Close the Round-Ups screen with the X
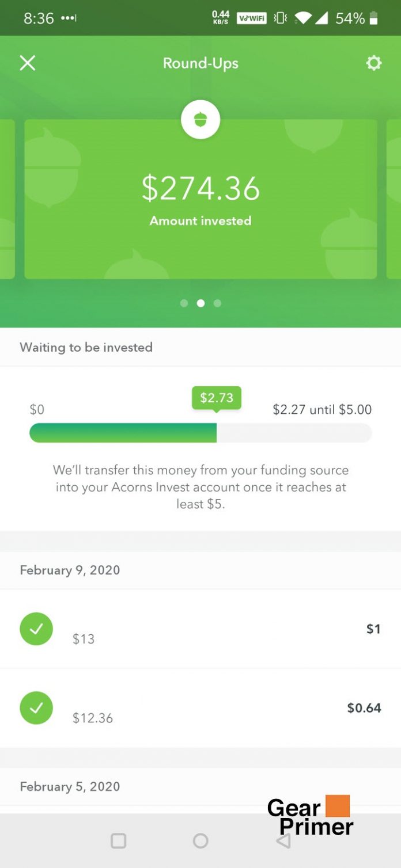401x868 pixels. pyautogui.click(x=27, y=63)
